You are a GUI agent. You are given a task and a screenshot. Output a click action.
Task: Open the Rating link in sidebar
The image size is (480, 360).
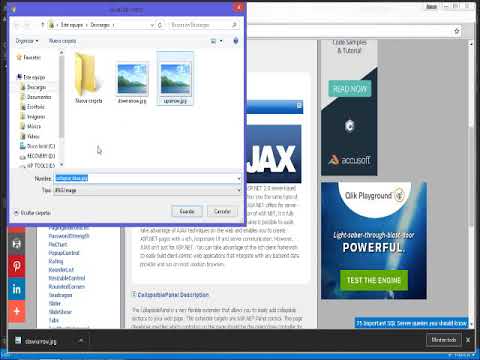[55, 261]
